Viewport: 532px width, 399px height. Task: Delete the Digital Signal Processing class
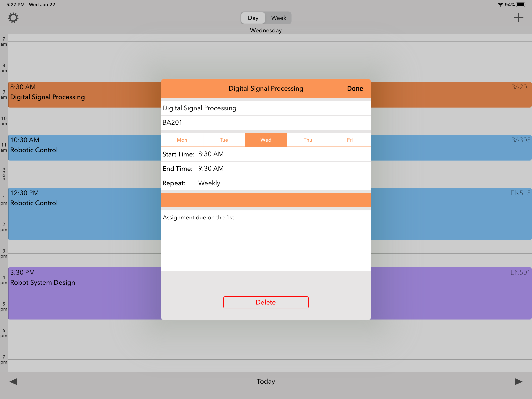[x=266, y=302]
